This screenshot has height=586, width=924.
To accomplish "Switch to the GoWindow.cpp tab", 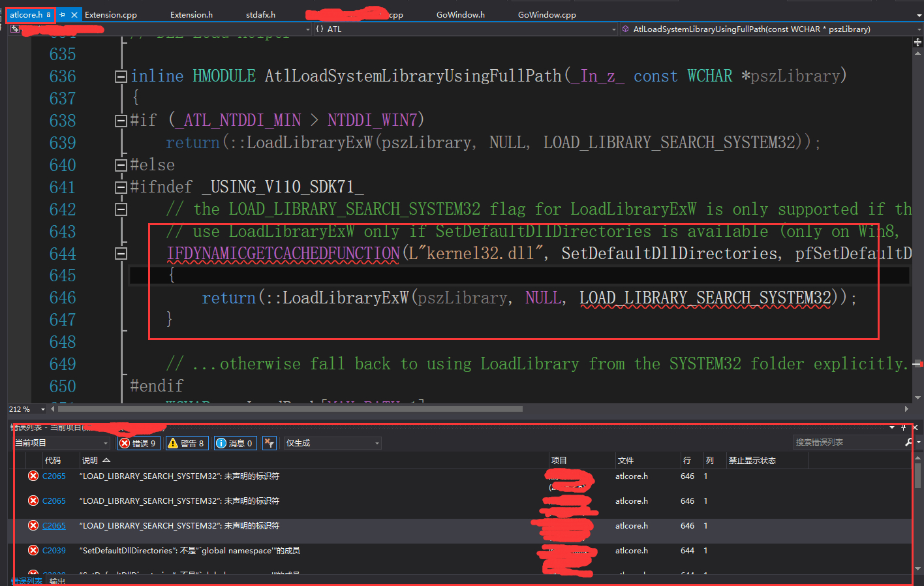I will click(x=547, y=14).
